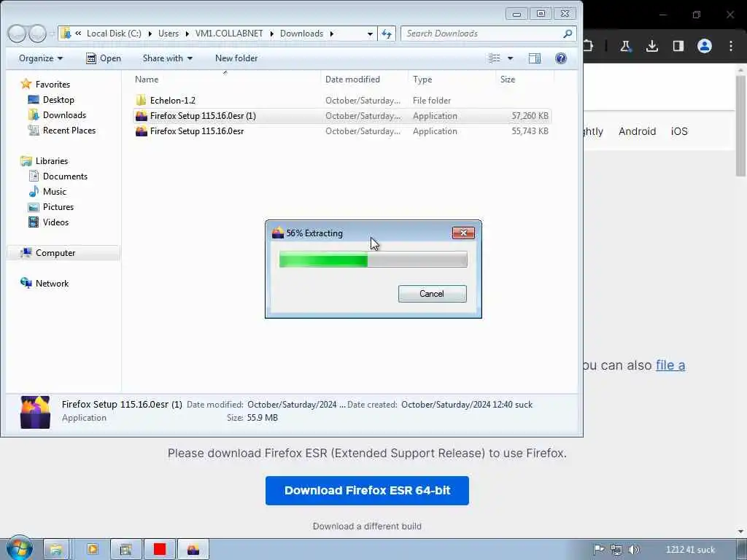Toggle browser side panel icon
Screen dimensions: 747x560
(x=678, y=46)
